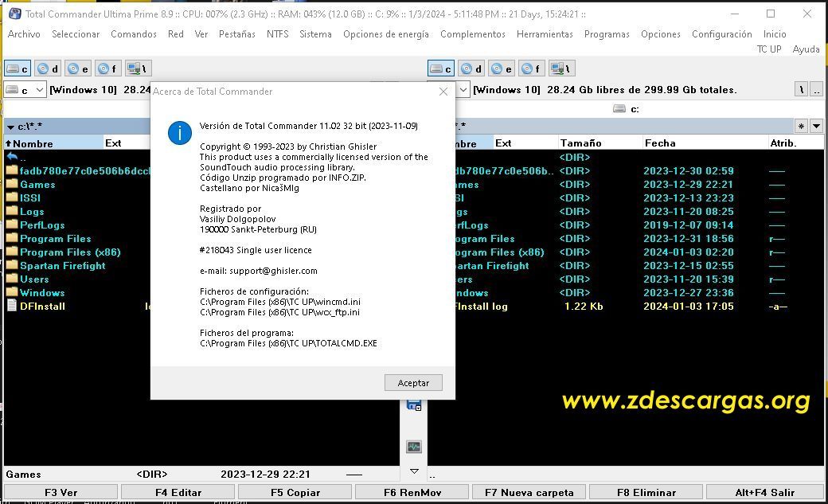Expand left panel path c:\*.* arrow
The image size is (828, 504).
pos(10,127)
